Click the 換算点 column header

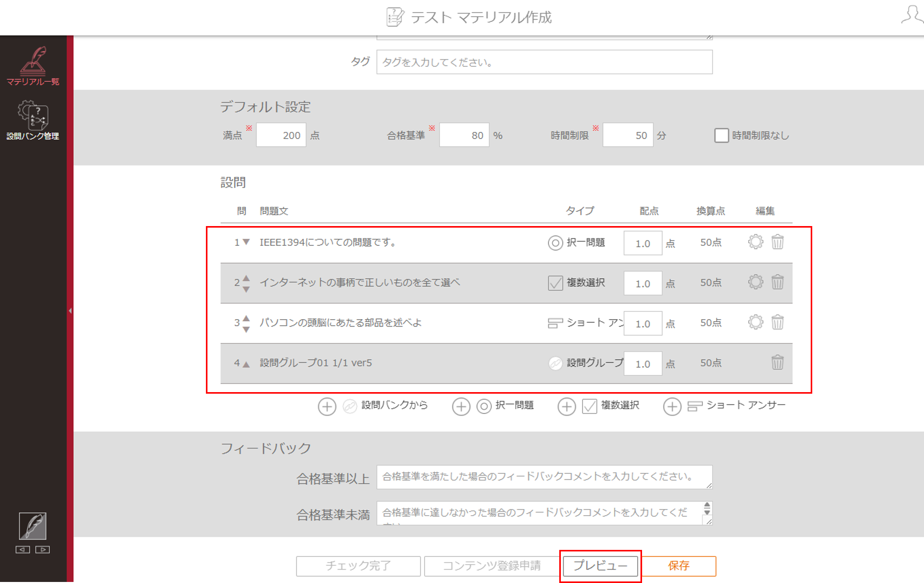coord(710,211)
